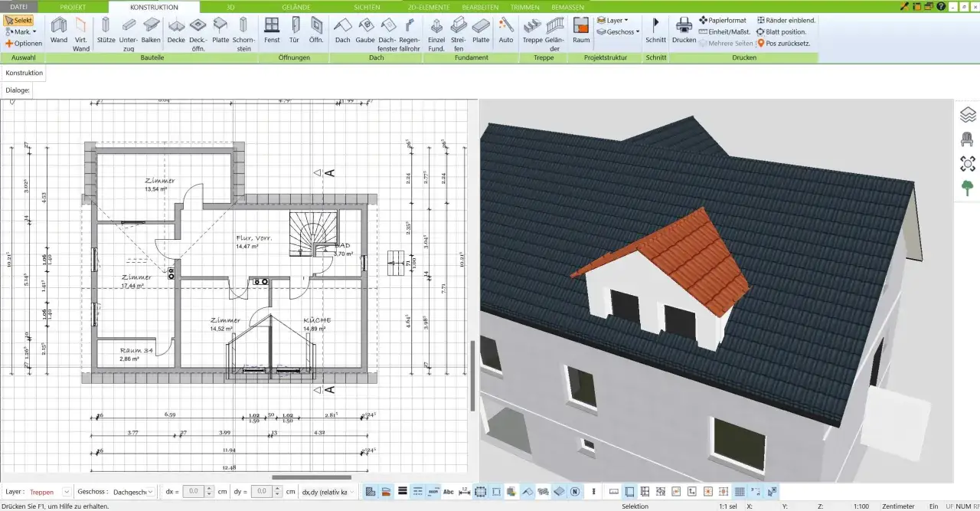Image resolution: width=980 pixels, height=511 pixels.
Task: Click Einheit/Maßst. button
Action: (724, 31)
